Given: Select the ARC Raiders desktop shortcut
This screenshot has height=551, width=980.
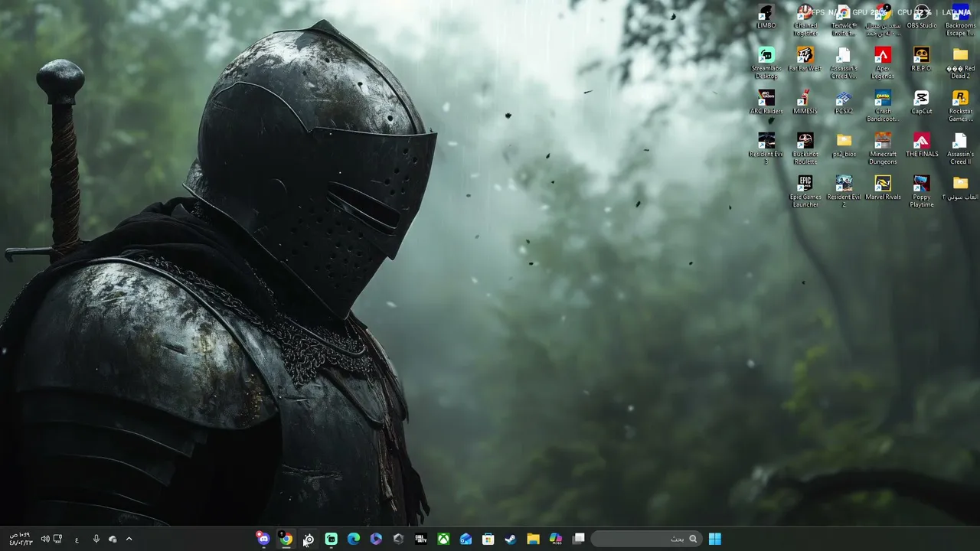Looking at the screenshot, I should 766,103.
